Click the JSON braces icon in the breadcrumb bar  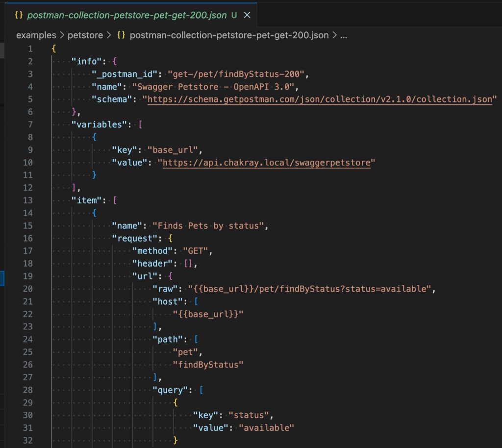pyautogui.click(x=122, y=35)
